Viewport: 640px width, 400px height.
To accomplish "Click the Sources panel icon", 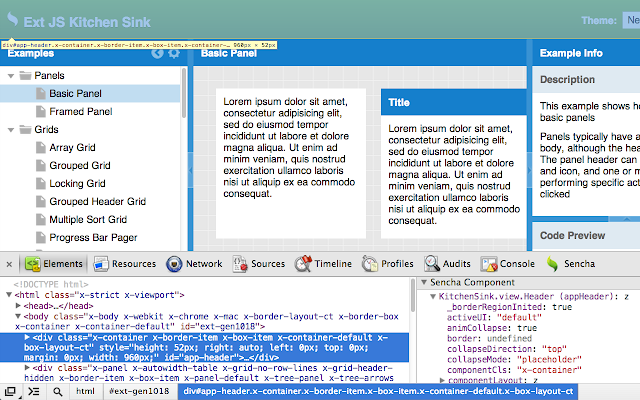I will [x=240, y=264].
